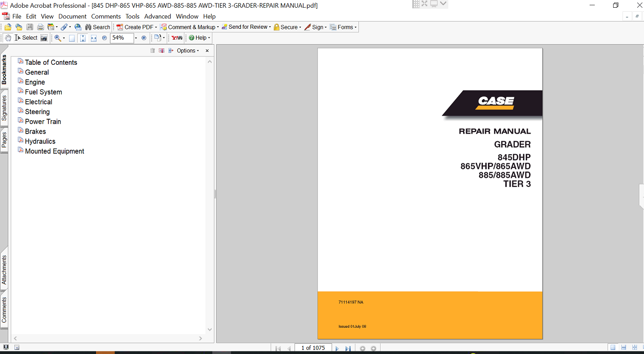644x354 pixels.
Task: Click the Search binoculars button
Action: click(97, 27)
